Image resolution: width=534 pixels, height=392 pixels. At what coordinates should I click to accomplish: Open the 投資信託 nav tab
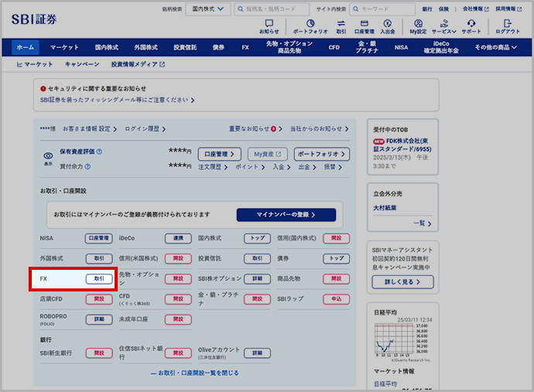185,47
